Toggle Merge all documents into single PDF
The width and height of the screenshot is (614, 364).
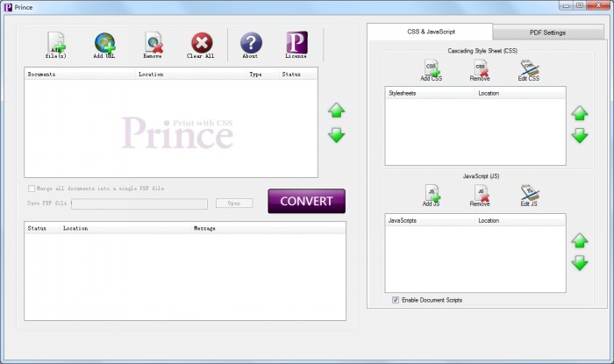32,189
